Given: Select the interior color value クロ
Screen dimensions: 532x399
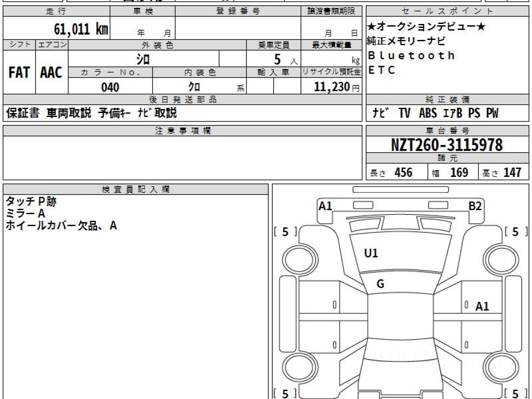Looking at the screenshot, I should pyautogui.click(x=194, y=86).
